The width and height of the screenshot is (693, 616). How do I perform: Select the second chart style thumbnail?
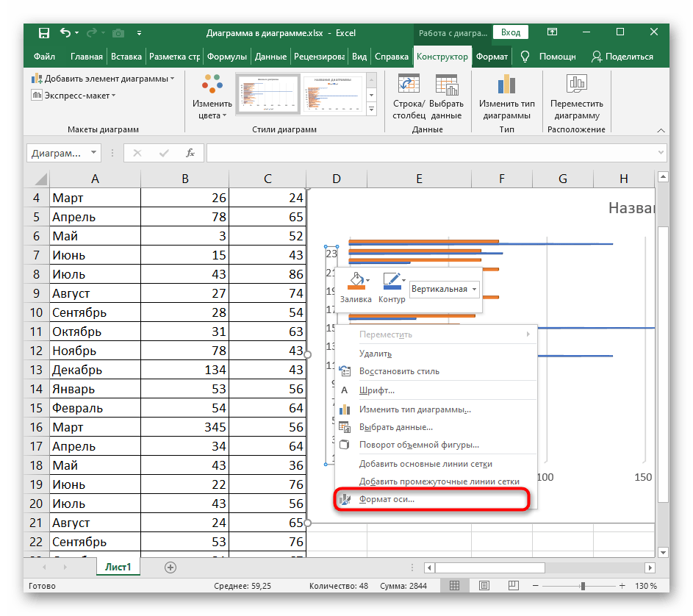pos(333,94)
